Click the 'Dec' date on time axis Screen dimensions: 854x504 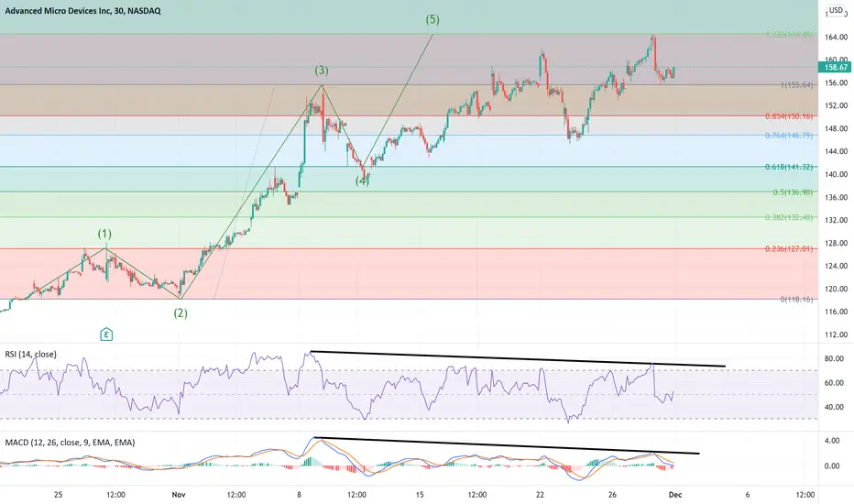(674, 495)
